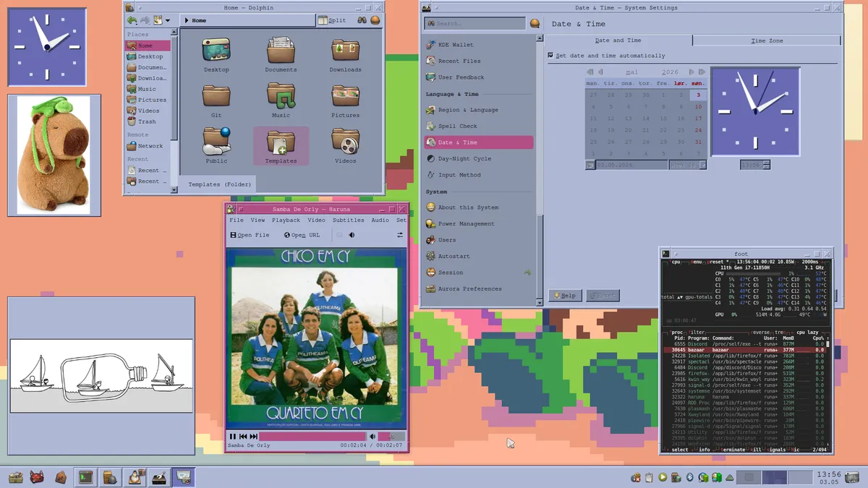Viewport: 868px width, 488px height.
Task: Skip to next track in Haruna
Action: pyautogui.click(x=254, y=436)
